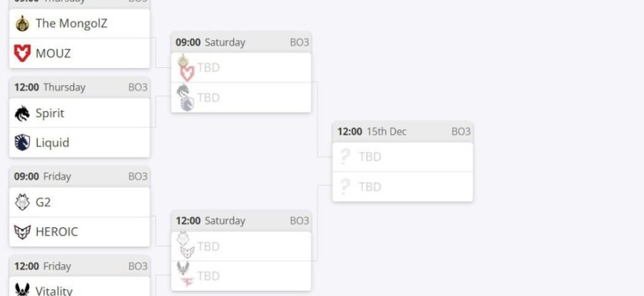This screenshot has width=644, height=296.
Task: Open the HEROIC team entry
Action: (x=56, y=232)
